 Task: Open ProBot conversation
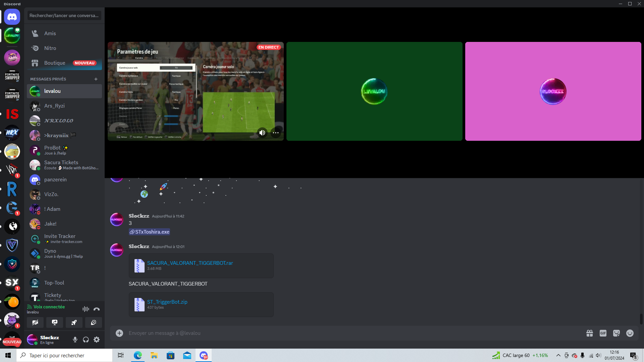64,150
